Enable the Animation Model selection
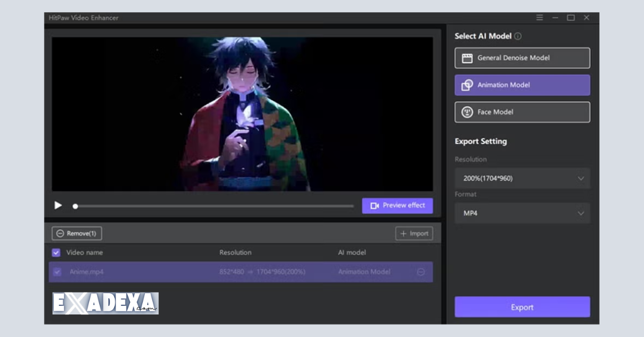 coord(522,85)
